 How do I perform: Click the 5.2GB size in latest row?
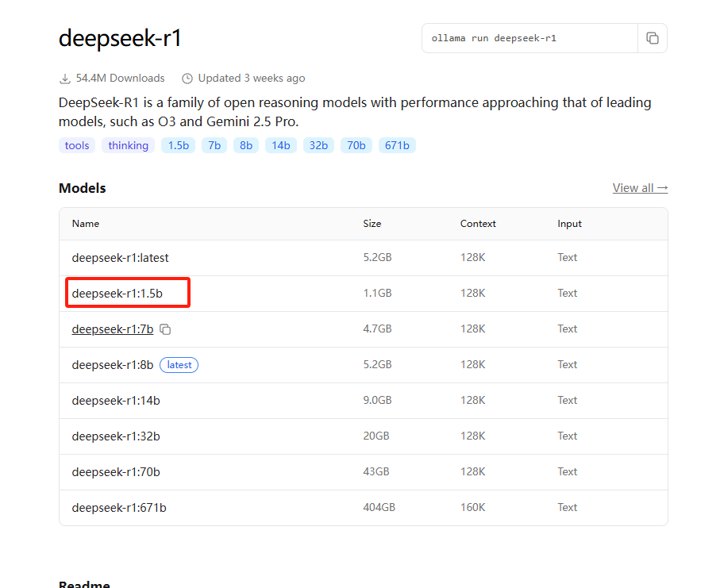pyautogui.click(x=377, y=257)
